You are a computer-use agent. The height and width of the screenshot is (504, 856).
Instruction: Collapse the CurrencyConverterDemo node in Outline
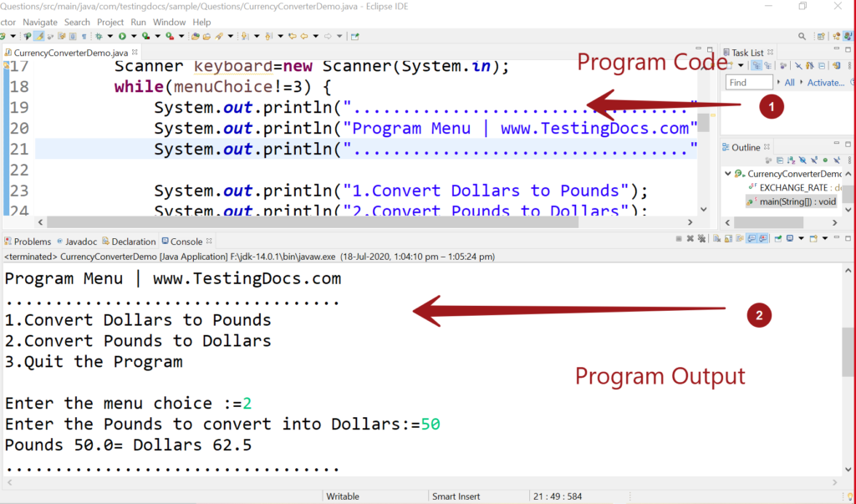click(x=727, y=174)
